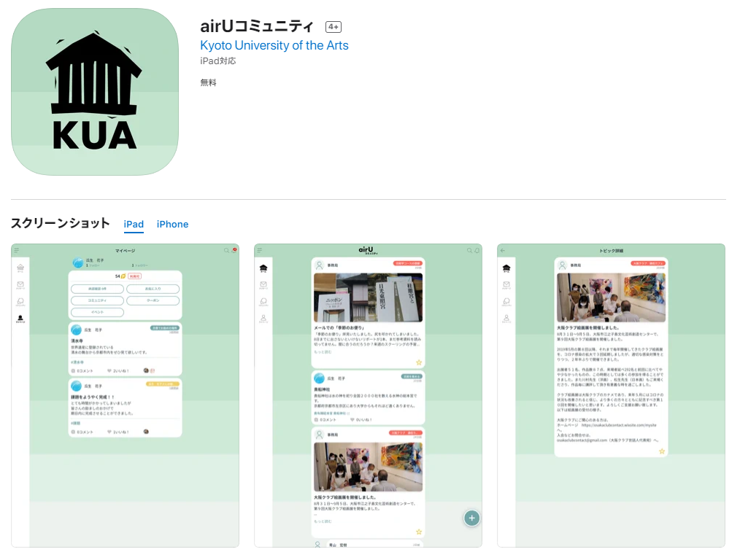Open the messages icon in the left sidebar
Viewport: 740px width, 560px height.
click(x=20, y=284)
